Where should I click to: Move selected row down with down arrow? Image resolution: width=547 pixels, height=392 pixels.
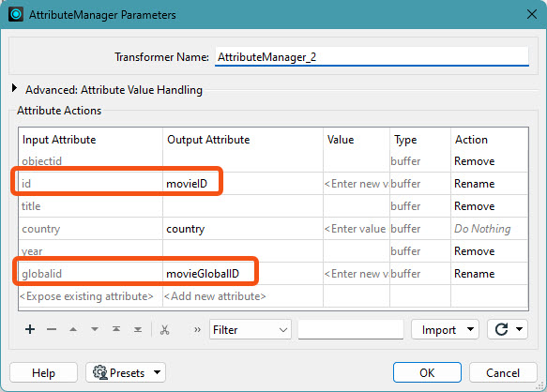95,329
